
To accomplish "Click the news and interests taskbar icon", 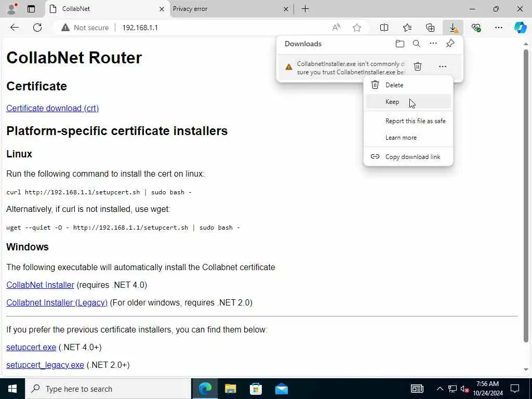I will 417,389.
